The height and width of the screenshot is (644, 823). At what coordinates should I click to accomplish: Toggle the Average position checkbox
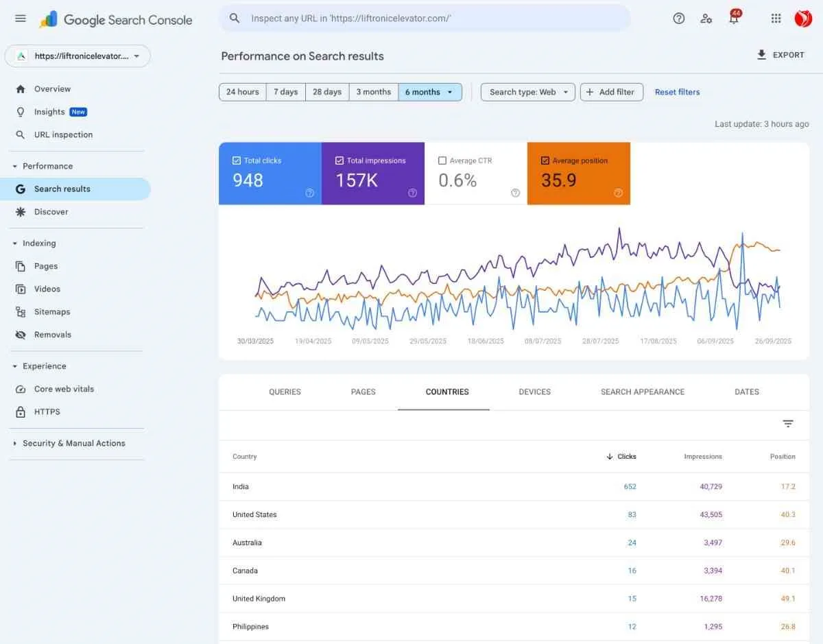click(x=545, y=160)
